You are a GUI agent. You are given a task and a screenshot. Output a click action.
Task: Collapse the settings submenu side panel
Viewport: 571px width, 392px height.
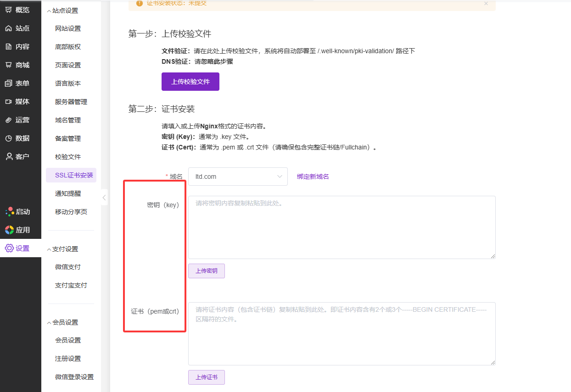tap(104, 198)
